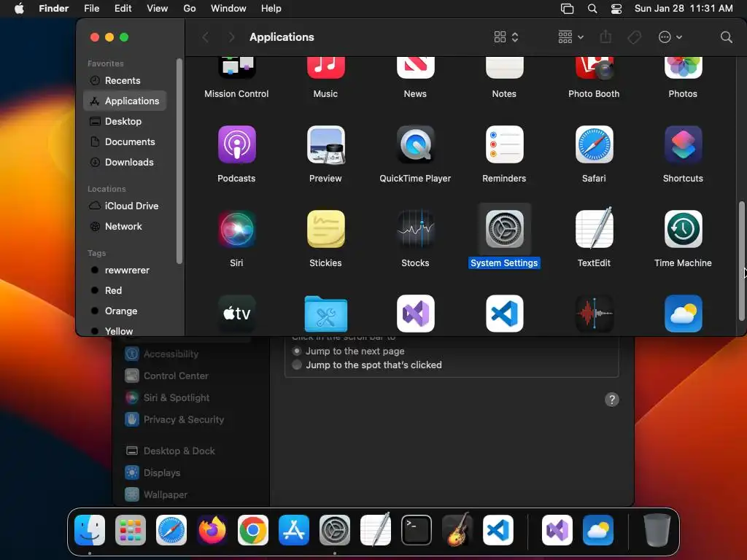747x560 pixels.
Task: Go to Recents in sidebar
Action: click(x=125, y=80)
